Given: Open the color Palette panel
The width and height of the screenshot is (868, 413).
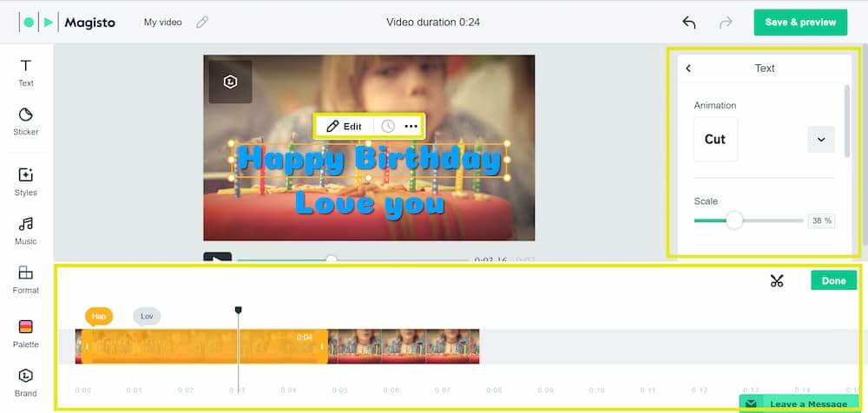Looking at the screenshot, I should [26, 332].
